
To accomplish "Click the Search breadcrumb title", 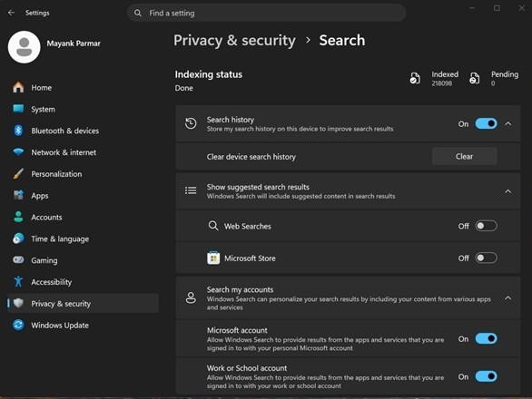I will tap(342, 40).
